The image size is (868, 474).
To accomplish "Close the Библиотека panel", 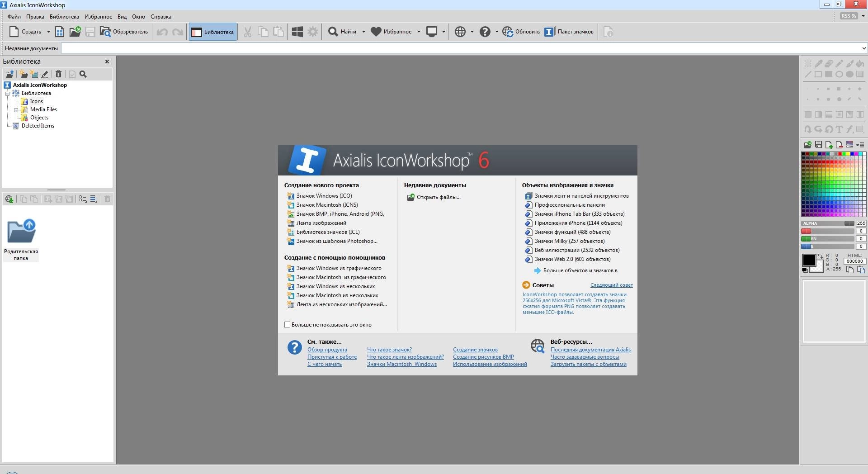I will pyautogui.click(x=107, y=62).
